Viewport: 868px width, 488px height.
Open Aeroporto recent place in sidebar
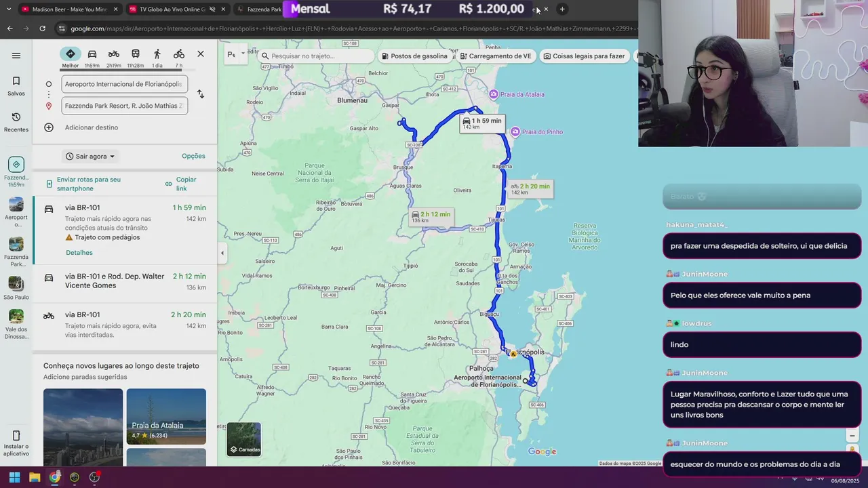(16, 212)
